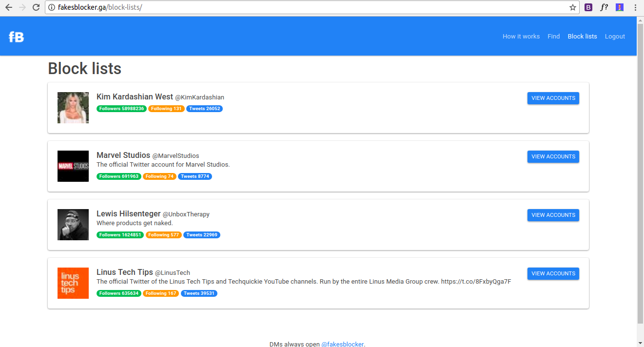Click the Lewis Hilsenteger profile photo
The height and width of the screenshot is (347, 644).
[73, 225]
